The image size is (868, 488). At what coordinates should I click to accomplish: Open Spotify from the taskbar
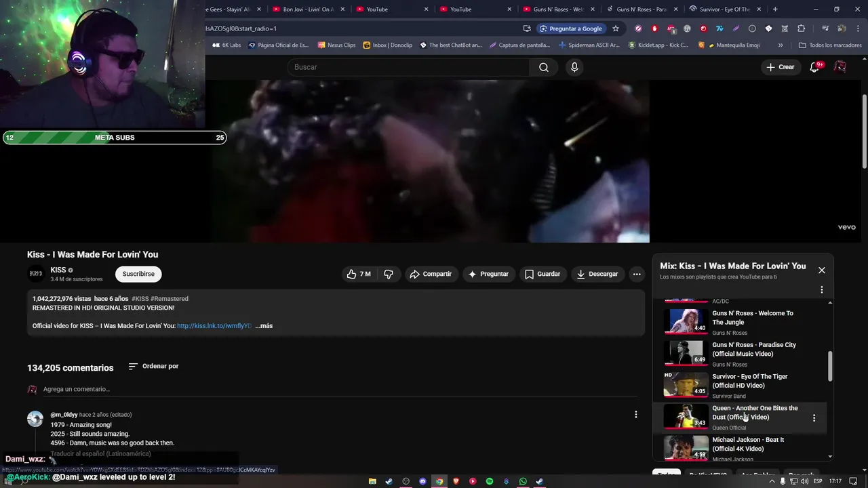(490, 481)
